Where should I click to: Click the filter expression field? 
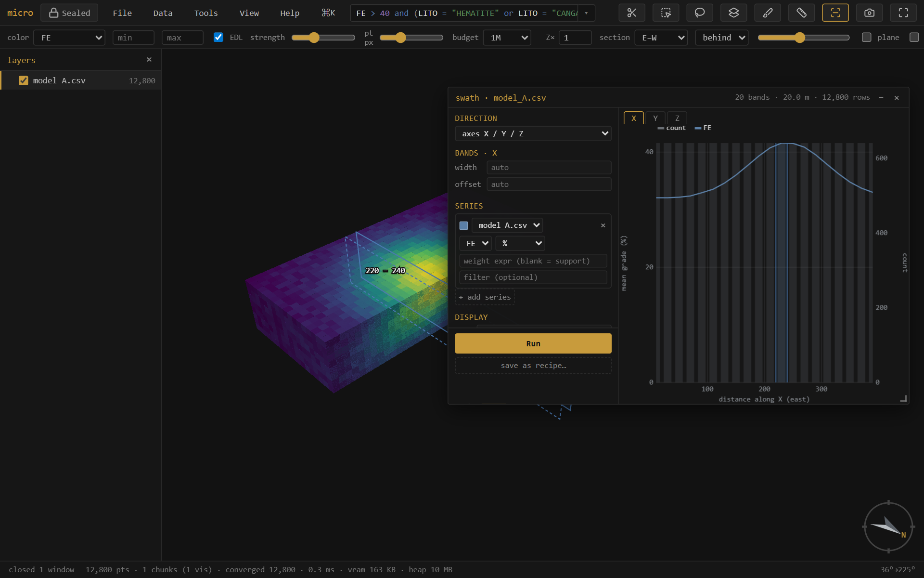[x=465, y=13]
